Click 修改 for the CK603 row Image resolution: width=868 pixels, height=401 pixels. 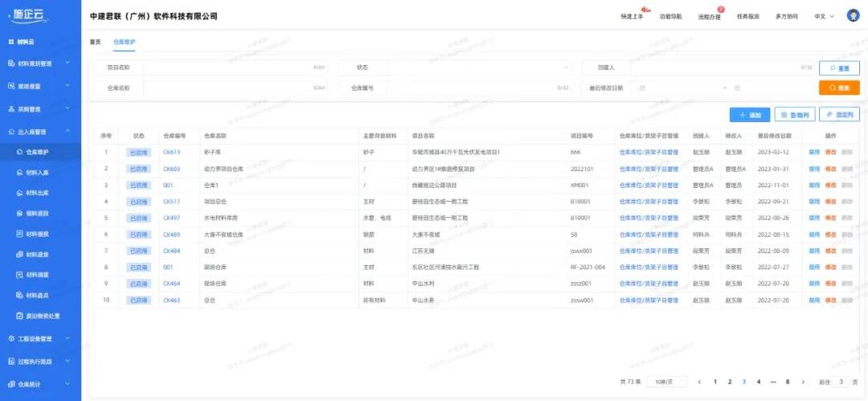[x=830, y=169]
